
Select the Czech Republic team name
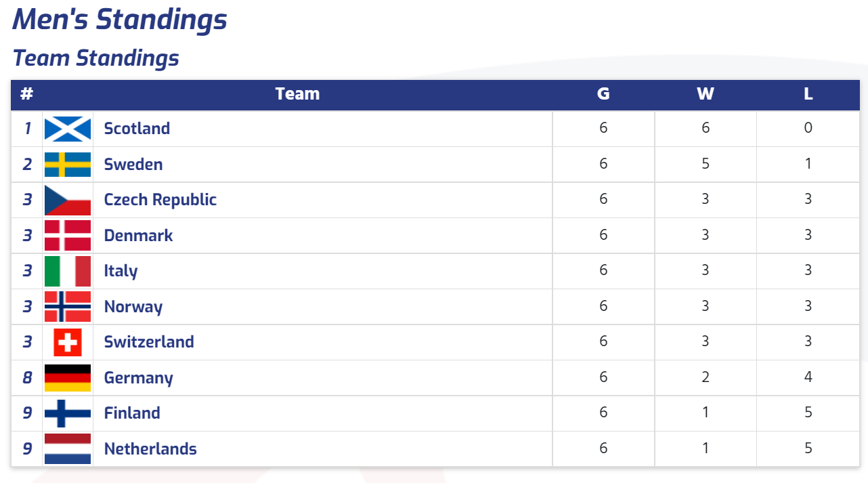click(x=160, y=200)
